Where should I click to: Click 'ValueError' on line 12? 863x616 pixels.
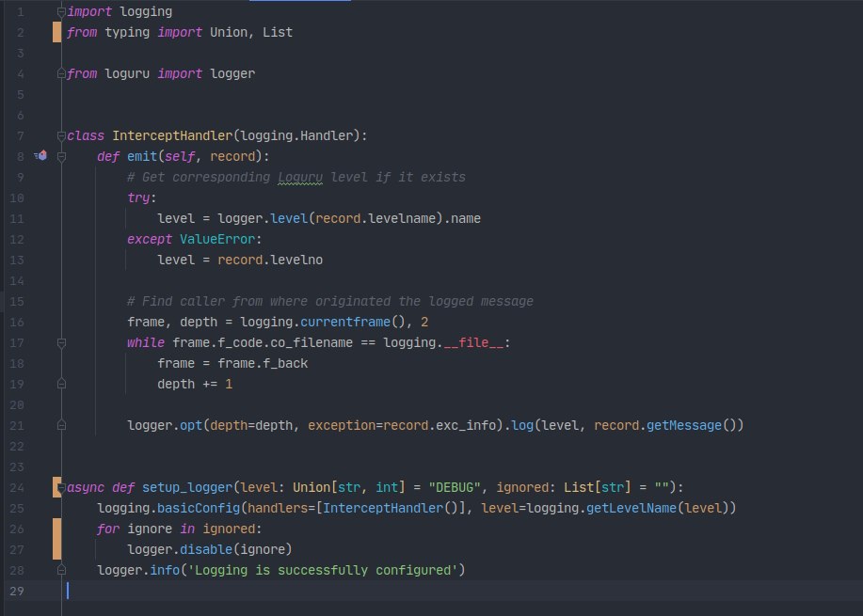click(x=217, y=239)
